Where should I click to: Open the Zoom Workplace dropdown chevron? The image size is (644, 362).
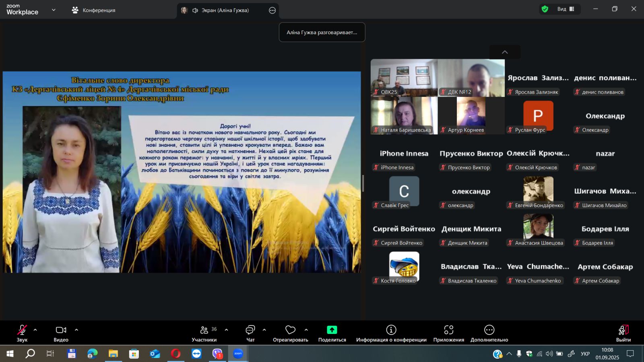(54, 10)
